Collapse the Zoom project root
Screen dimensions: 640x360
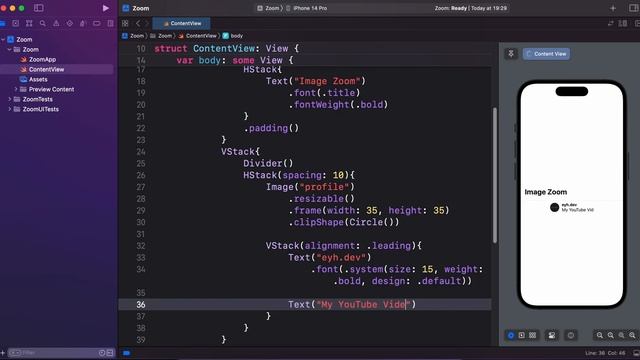[x=3, y=40]
